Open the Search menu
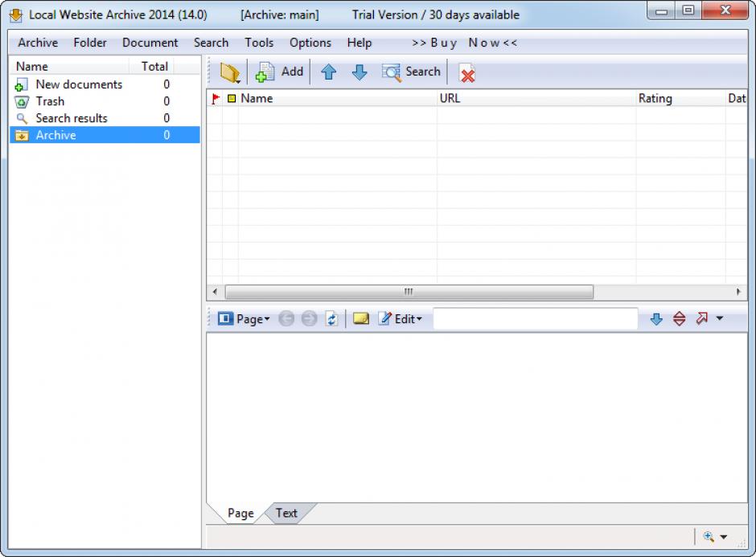Image resolution: width=756 pixels, height=557 pixels. [x=212, y=43]
